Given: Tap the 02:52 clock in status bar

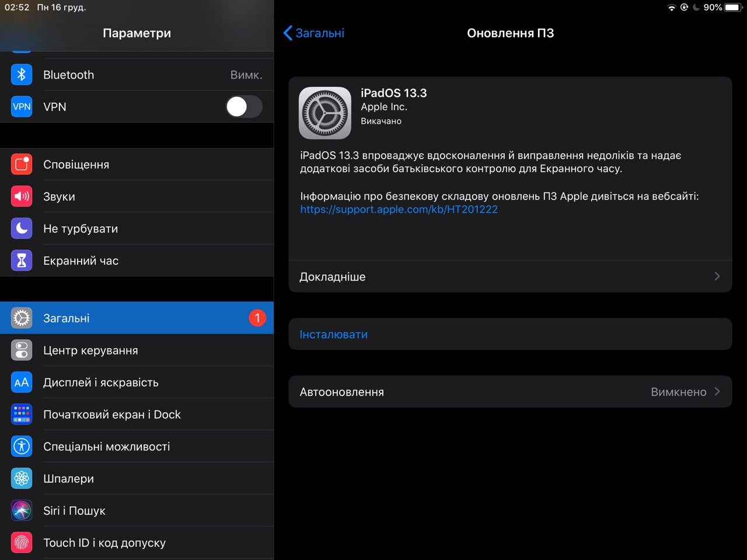Looking at the screenshot, I should coord(17,8).
